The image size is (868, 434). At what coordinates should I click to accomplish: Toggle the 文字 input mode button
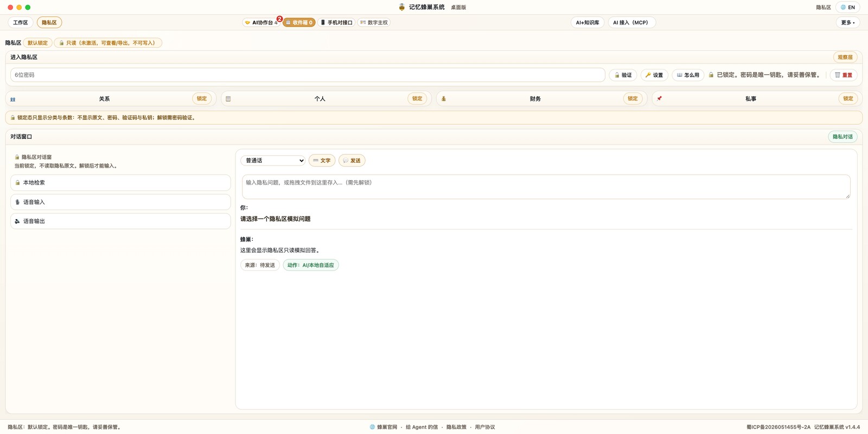point(322,161)
